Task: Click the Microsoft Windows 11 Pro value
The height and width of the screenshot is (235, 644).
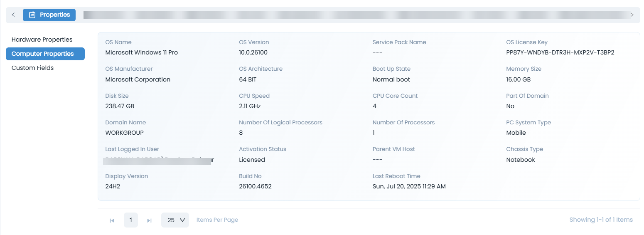Action: (x=141, y=52)
